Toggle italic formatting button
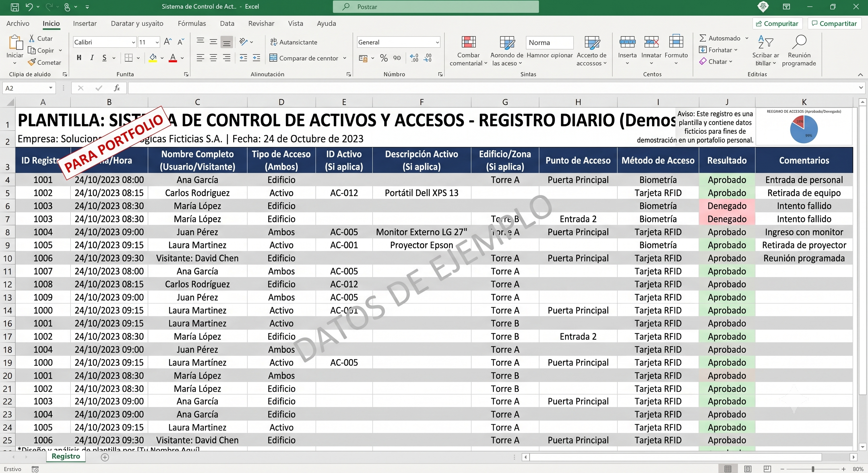 point(92,58)
